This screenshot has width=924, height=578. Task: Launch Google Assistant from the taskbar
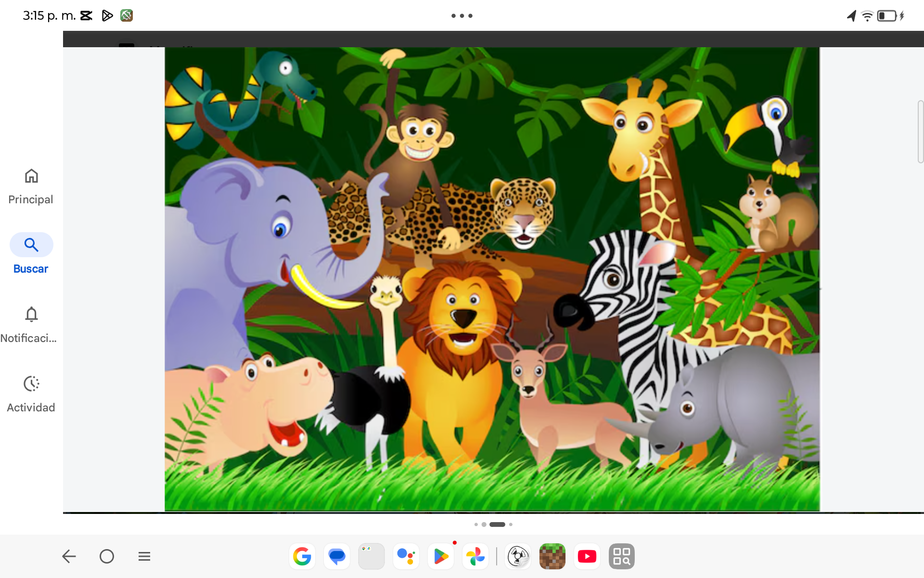(406, 556)
